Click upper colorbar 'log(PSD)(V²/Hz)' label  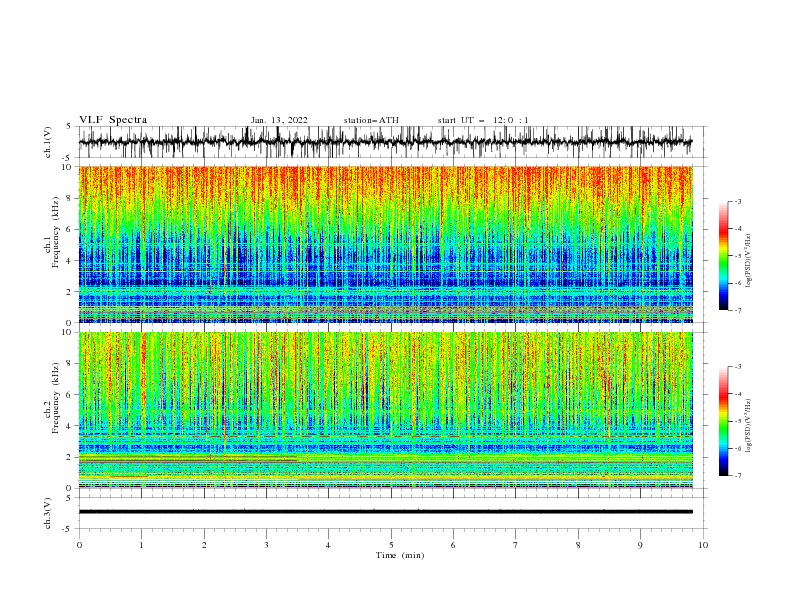click(x=748, y=261)
